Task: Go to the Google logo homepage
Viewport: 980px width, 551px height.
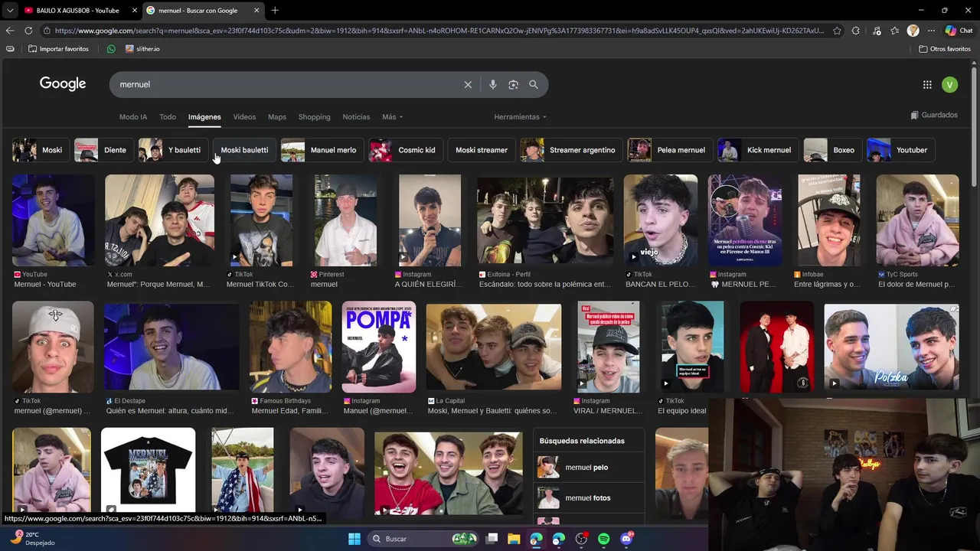Action: pos(63,84)
